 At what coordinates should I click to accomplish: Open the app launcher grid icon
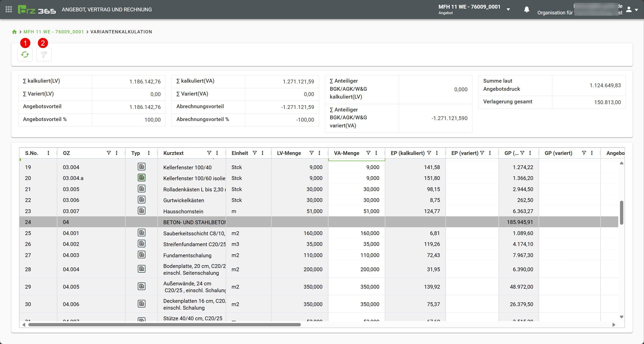[9, 9]
